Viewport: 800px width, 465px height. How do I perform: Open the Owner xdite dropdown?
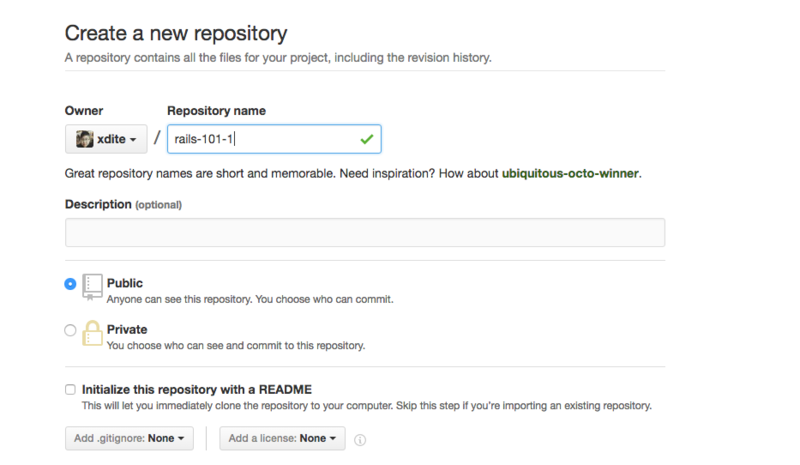pyautogui.click(x=106, y=139)
